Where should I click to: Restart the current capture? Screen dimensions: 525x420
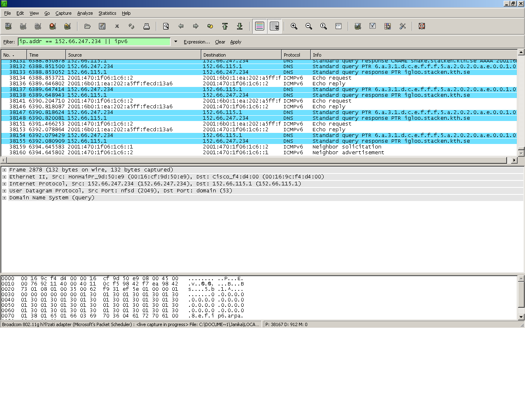coord(67,26)
